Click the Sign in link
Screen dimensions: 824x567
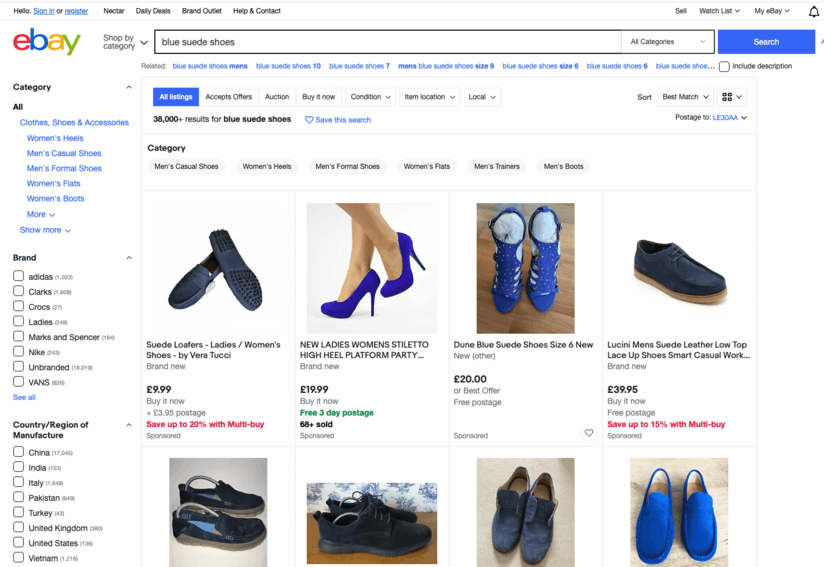click(x=44, y=11)
